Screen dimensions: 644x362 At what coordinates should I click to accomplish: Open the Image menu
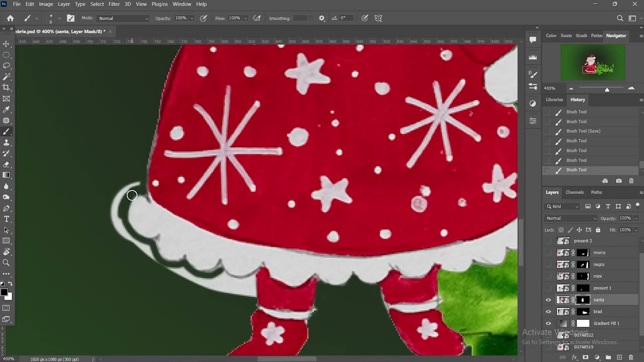[46, 4]
